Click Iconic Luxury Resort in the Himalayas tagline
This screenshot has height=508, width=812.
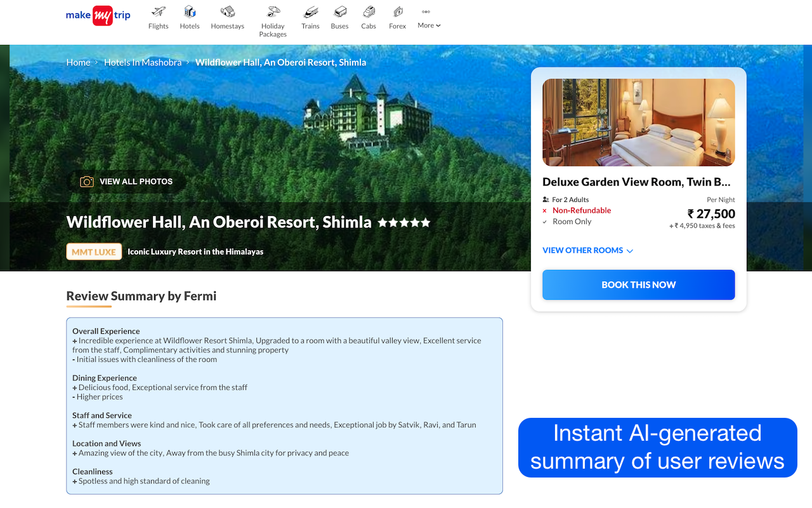pos(195,251)
